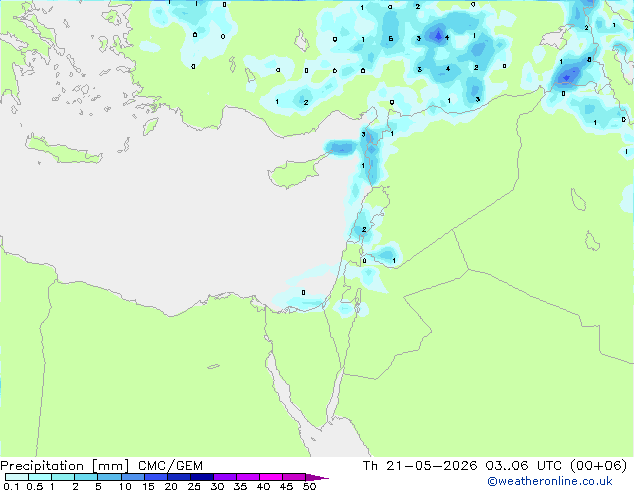634x490 pixels.
Task: Click the island of Cyprus on the map
Action: [x=297, y=172]
